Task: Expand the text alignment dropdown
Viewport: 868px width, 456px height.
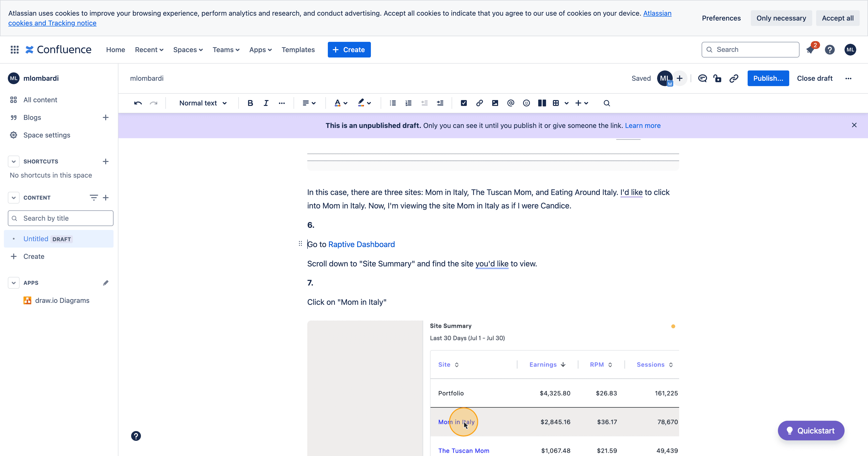Action: tap(309, 103)
